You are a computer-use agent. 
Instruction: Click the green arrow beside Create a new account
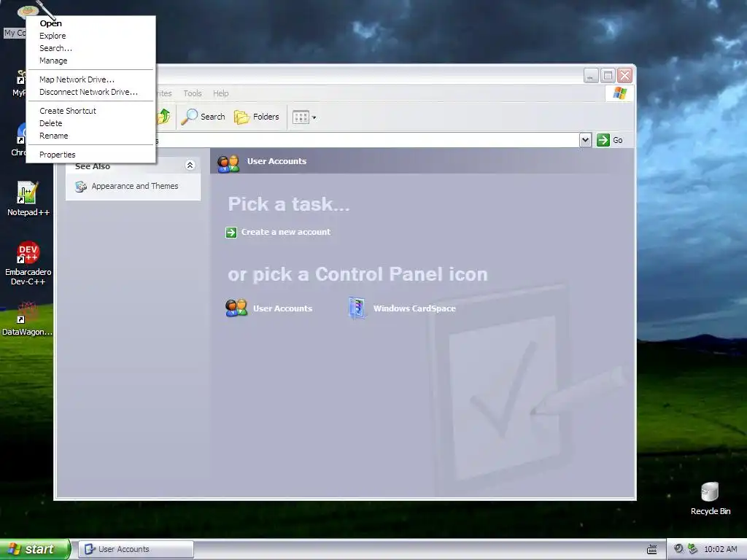(x=231, y=233)
